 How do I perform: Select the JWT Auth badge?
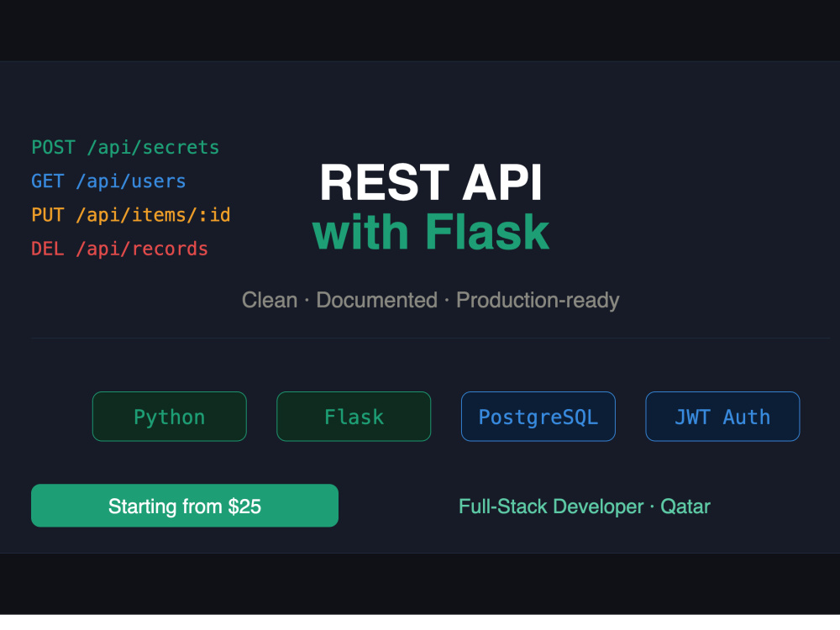(722, 417)
